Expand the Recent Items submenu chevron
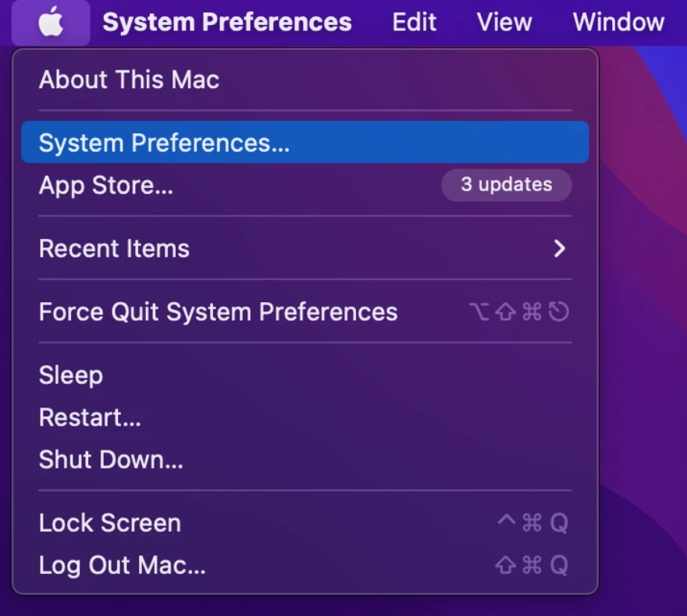687x616 pixels. click(x=559, y=249)
